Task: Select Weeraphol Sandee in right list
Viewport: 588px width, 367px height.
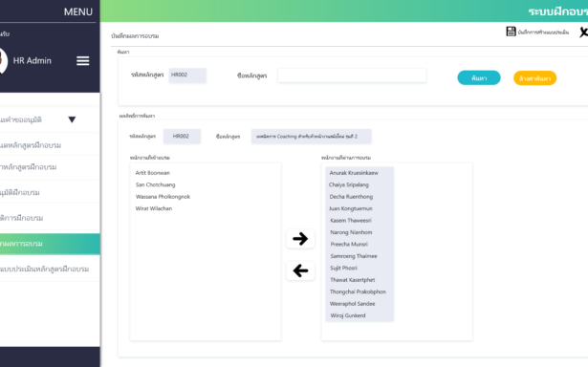Action: point(352,304)
